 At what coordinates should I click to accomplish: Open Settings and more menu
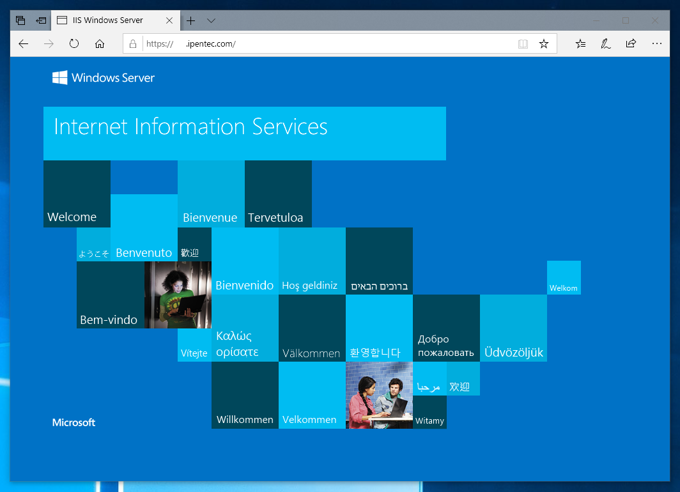657,44
